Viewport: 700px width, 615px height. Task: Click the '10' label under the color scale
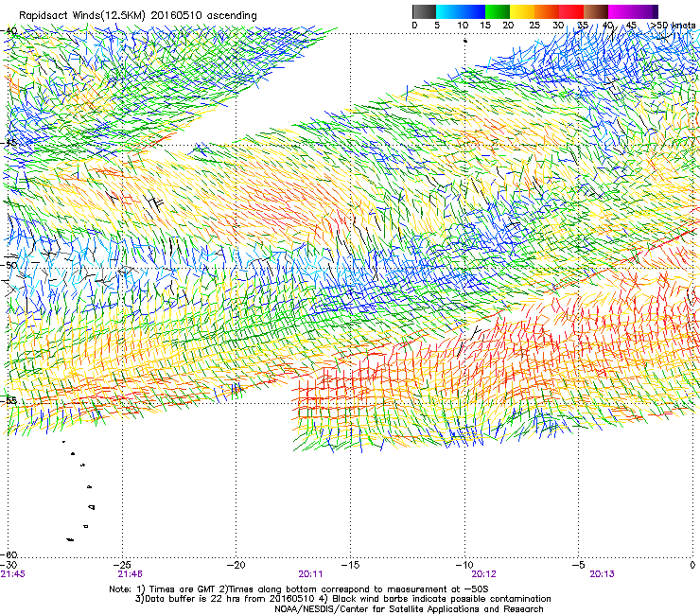(463, 25)
